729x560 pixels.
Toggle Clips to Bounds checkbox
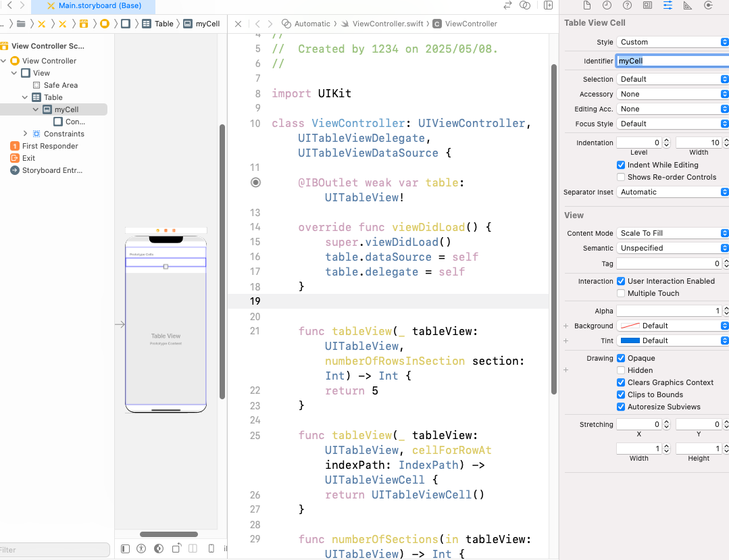(621, 394)
